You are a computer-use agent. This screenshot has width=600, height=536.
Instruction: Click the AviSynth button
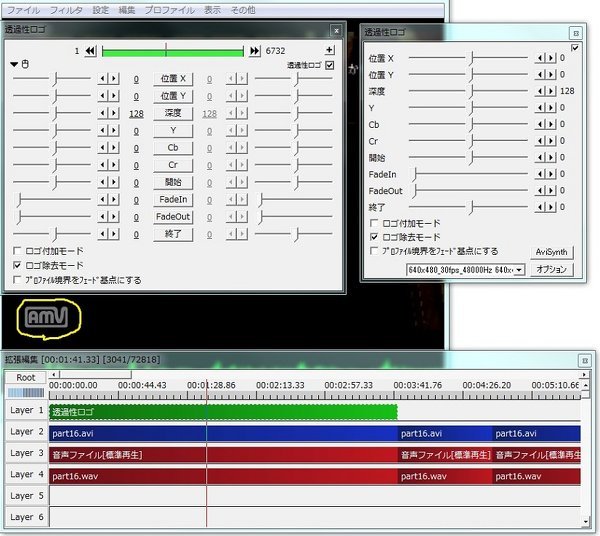pos(551,252)
